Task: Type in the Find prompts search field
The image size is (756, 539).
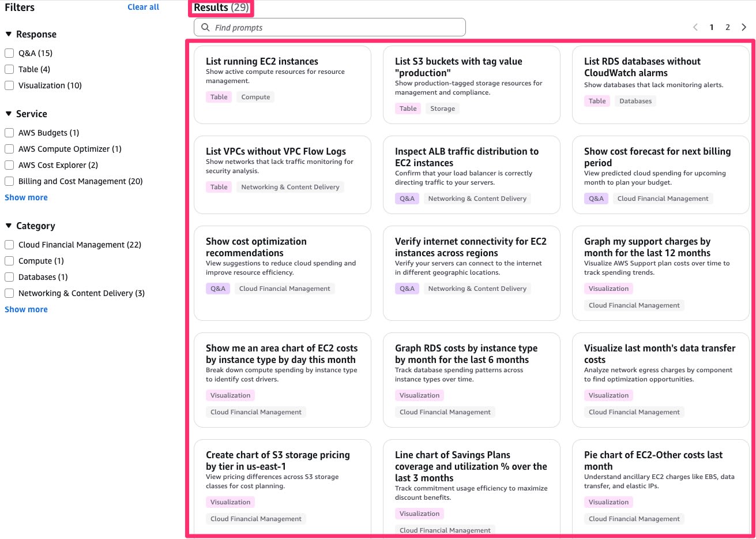Action: [334, 27]
